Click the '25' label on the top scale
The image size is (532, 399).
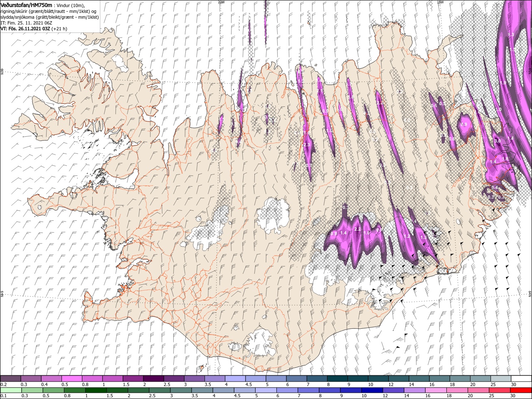[494, 384]
